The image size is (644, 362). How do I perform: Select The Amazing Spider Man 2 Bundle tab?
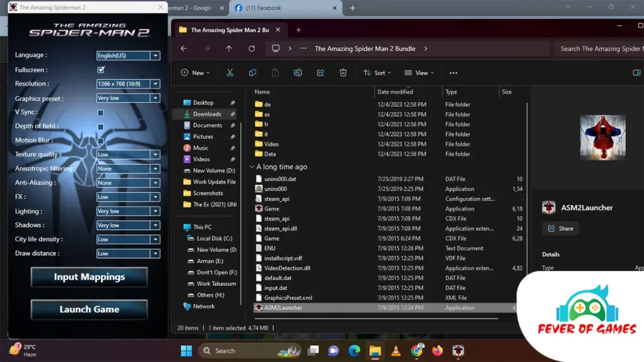[x=230, y=30]
